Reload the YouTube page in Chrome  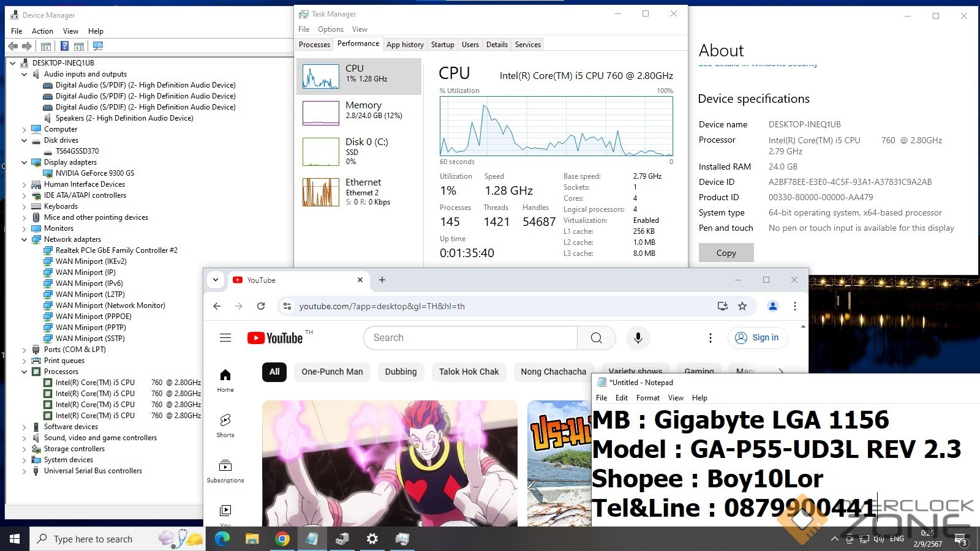tap(261, 306)
